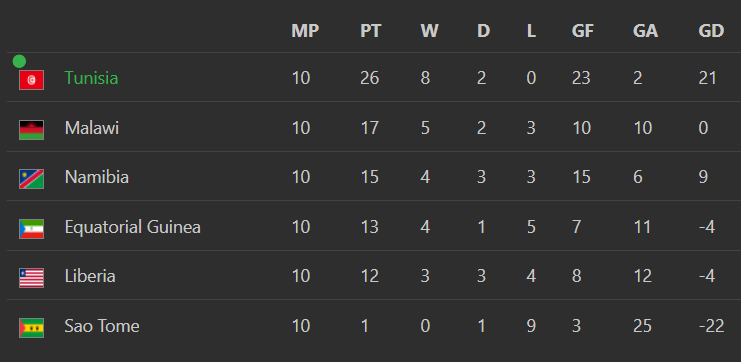Open the Tunisia team link
The width and height of the screenshot is (741, 362).
click(x=91, y=78)
